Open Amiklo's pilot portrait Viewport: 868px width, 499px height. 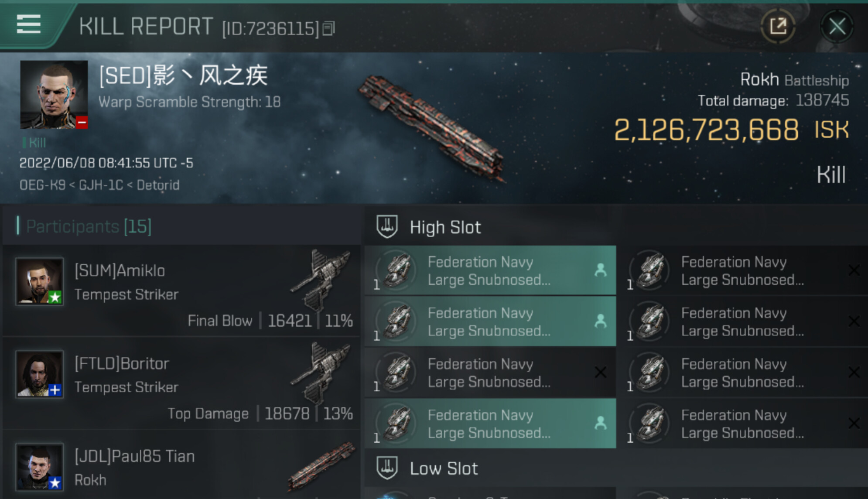(39, 281)
